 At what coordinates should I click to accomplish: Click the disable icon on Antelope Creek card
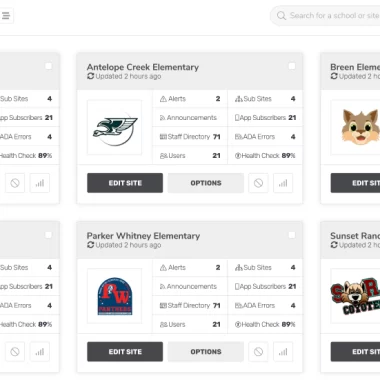(258, 183)
